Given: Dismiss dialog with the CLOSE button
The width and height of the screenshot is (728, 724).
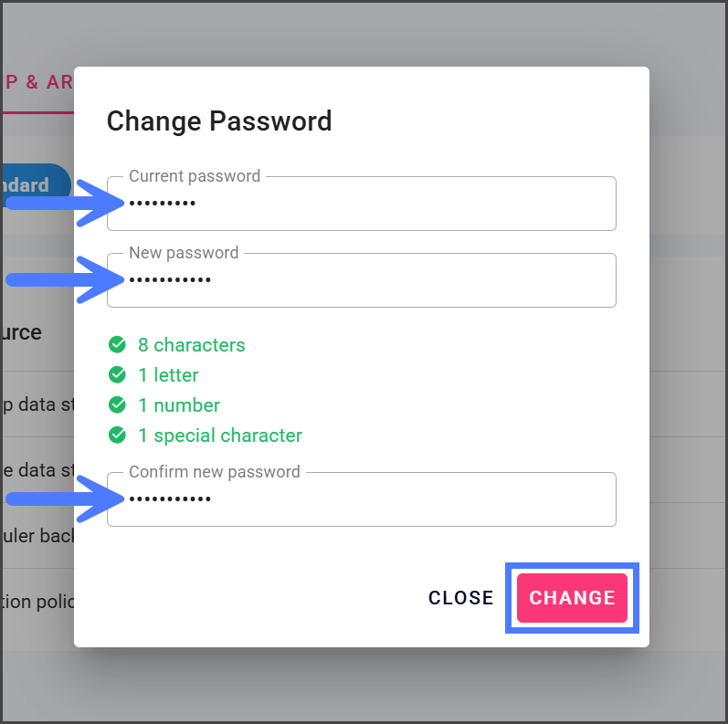Looking at the screenshot, I should tap(461, 598).
